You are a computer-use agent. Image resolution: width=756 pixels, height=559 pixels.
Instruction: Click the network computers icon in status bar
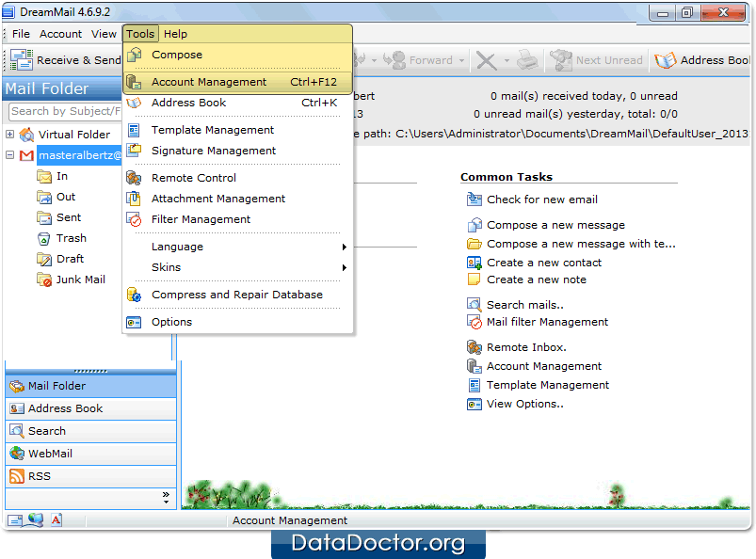tap(35, 520)
